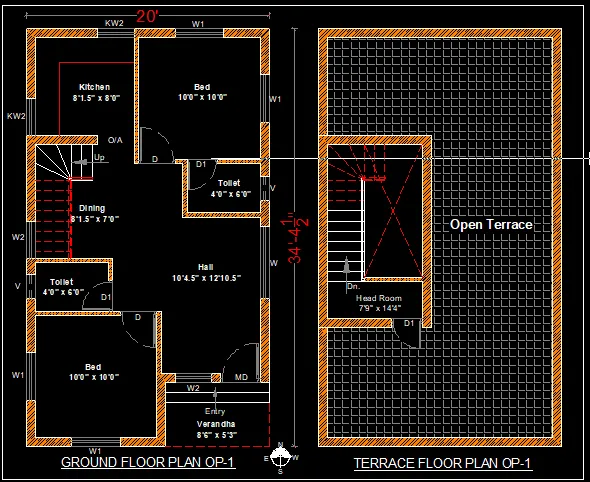Click the Head Room label
This screenshot has width=590, height=482.
pyautogui.click(x=379, y=298)
